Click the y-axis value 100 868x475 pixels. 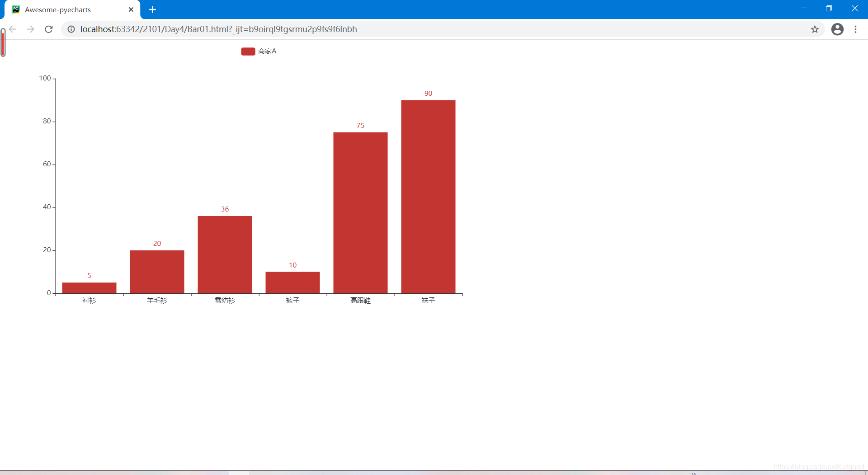pos(45,78)
